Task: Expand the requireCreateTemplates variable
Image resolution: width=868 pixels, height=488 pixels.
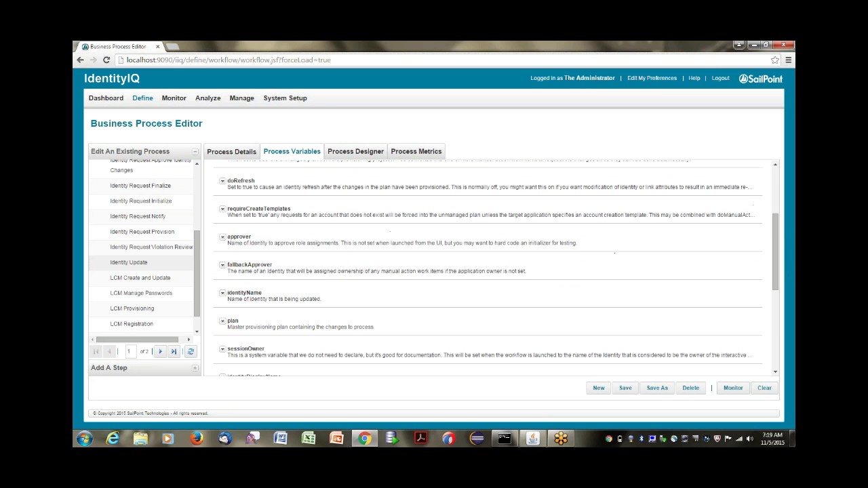Action: point(222,209)
